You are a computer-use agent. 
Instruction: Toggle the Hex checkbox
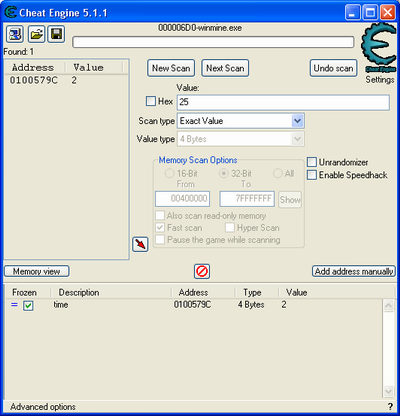point(151,101)
